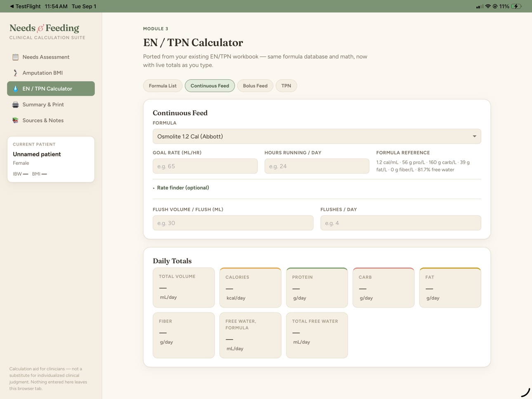Click the EN / TPN Calculator page heading
Screen dimensions: 532x399
pyautogui.click(x=193, y=42)
